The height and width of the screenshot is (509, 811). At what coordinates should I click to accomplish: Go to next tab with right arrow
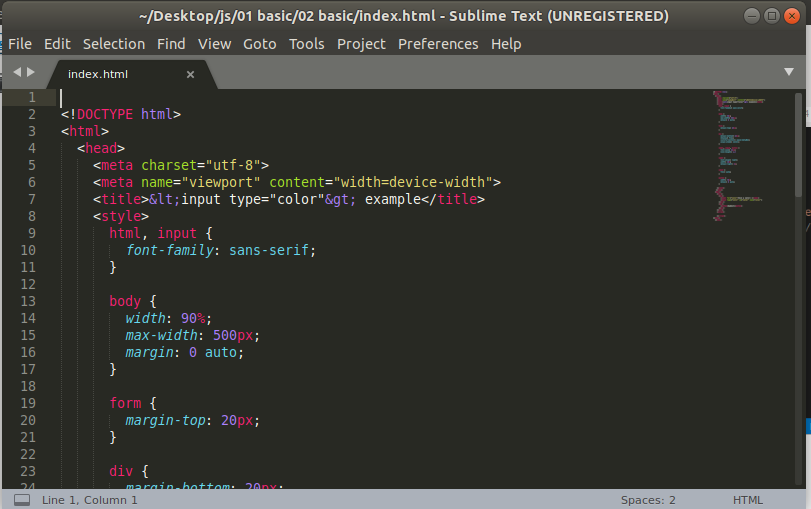click(x=31, y=72)
